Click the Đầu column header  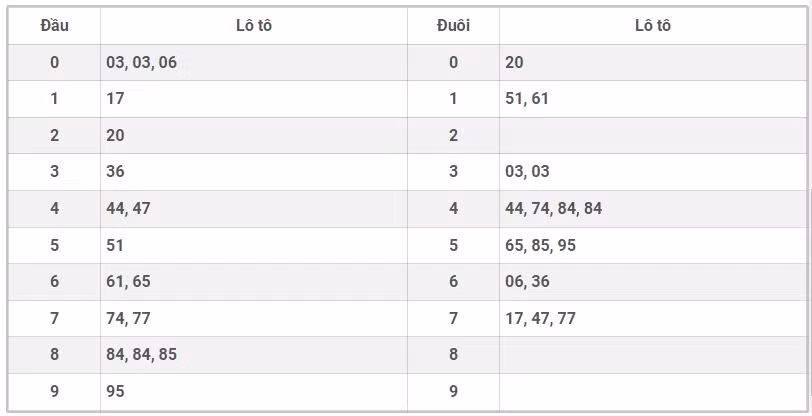pos(54,25)
